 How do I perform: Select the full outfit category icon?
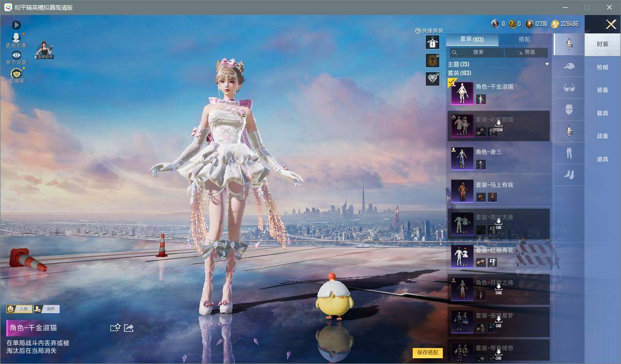pyautogui.click(x=569, y=44)
